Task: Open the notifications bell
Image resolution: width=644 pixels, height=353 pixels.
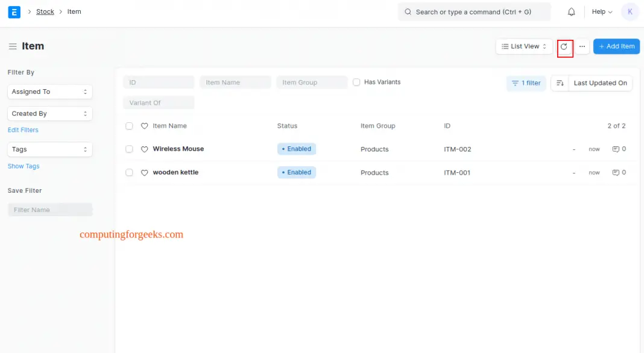Action: click(x=571, y=11)
